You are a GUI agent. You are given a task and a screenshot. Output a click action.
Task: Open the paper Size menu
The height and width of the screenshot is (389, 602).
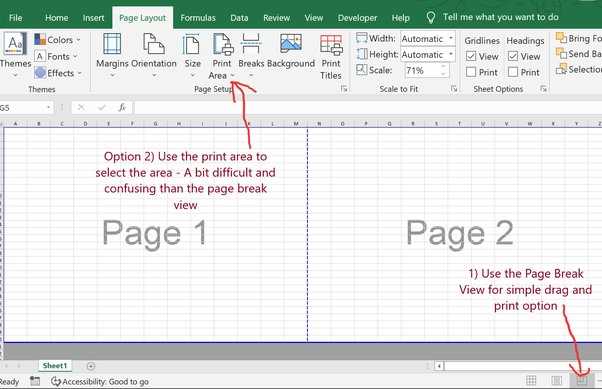pos(192,55)
